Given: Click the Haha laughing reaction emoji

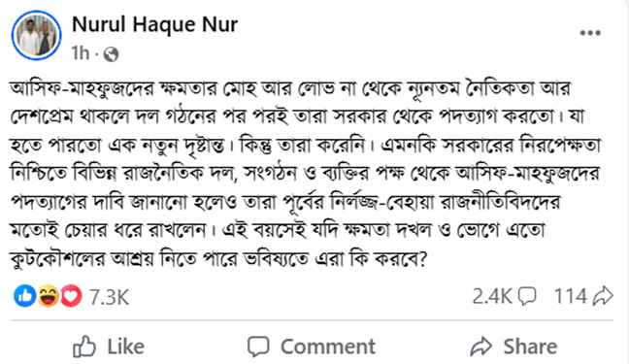Looking at the screenshot, I should tap(49, 296).
